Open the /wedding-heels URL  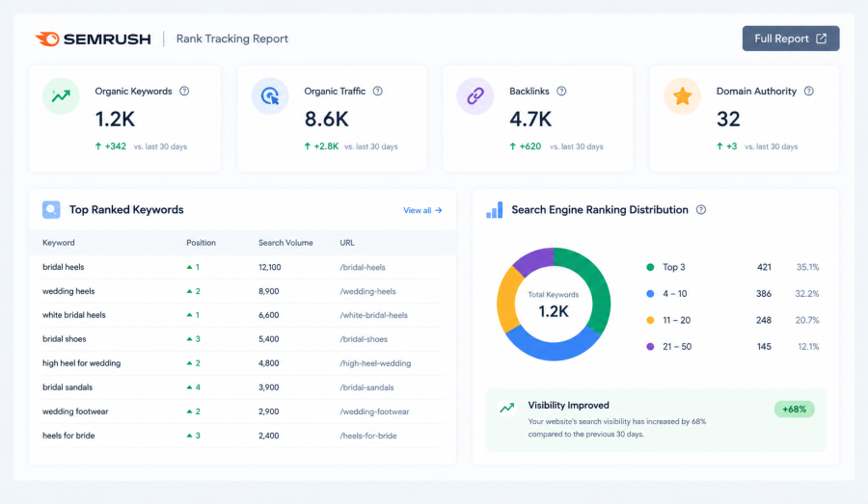pyautogui.click(x=368, y=292)
